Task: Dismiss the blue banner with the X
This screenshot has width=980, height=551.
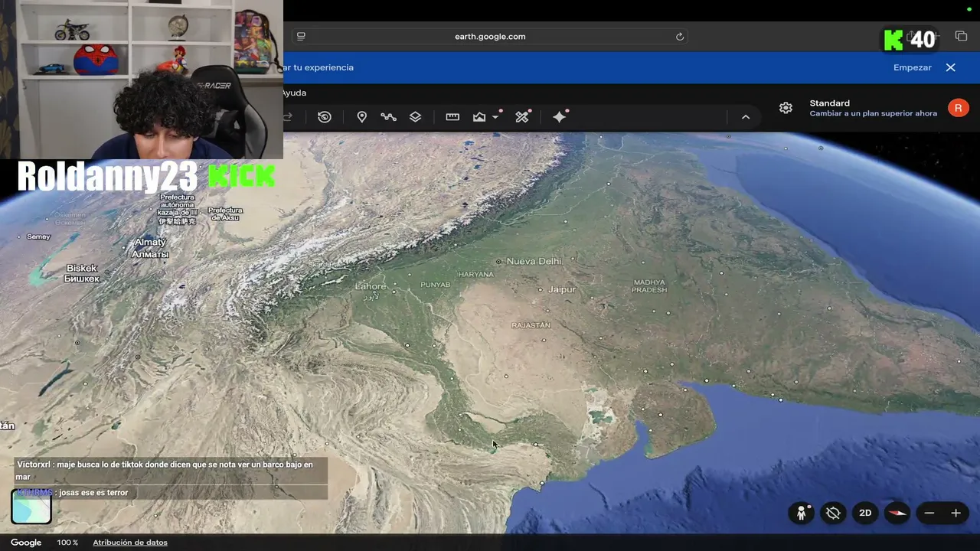Action: (x=951, y=67)
